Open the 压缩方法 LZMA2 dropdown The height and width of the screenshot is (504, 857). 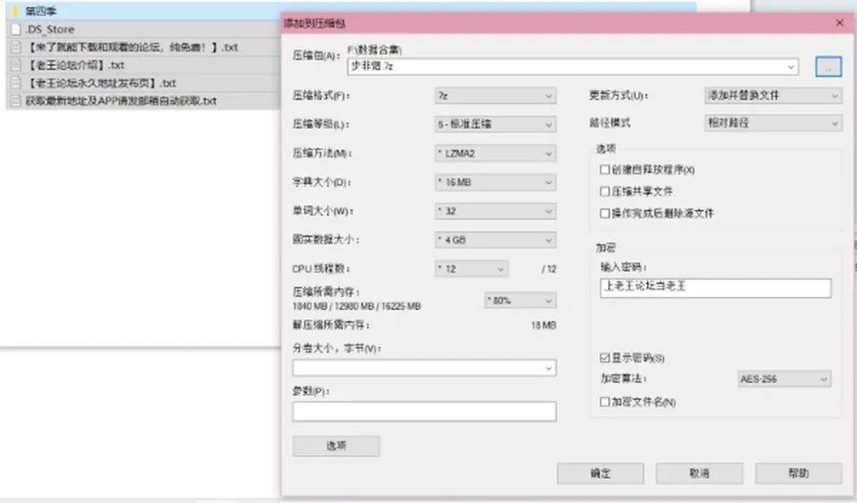pyautogui.click(x=495, y=153)
